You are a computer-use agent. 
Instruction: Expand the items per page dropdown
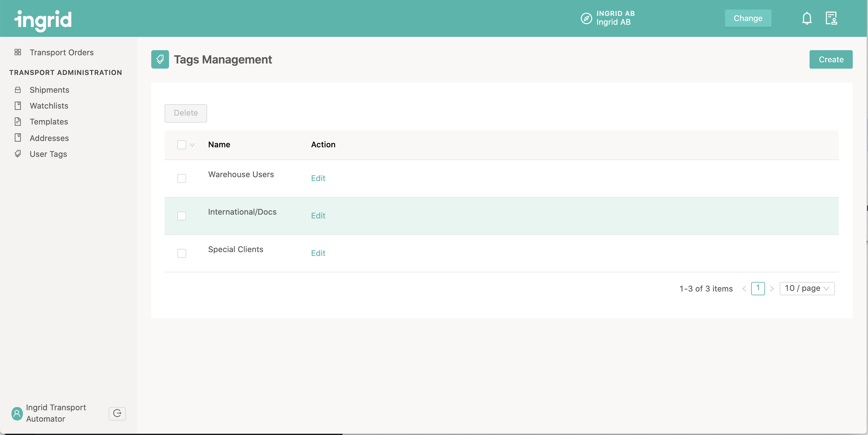coord(806,287)
